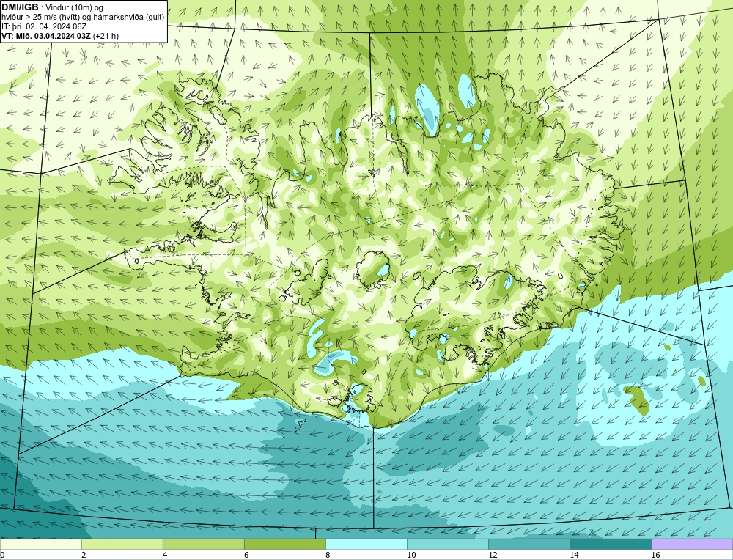Click the 4–6 m/s green legend swatch
The image size is (733, 560).
tap(203, 544)
